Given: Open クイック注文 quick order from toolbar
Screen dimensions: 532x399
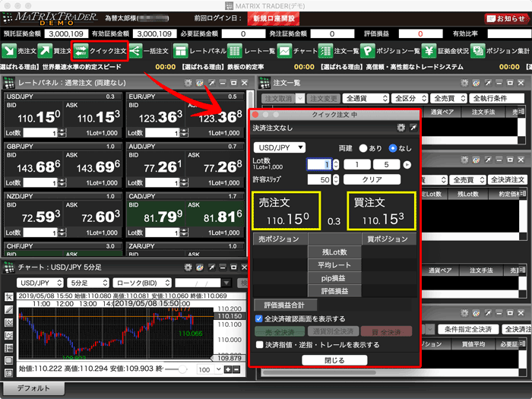Looking at the screenshot, I should 100,51.
